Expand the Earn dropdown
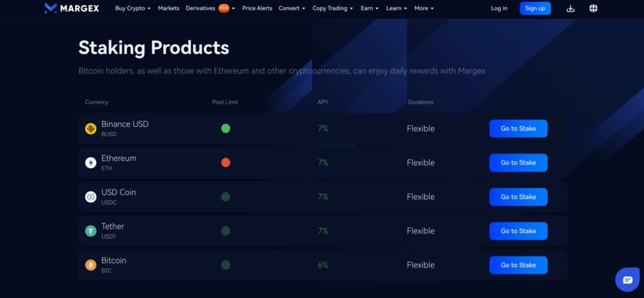Image resolution: width=644 pixels, height=298 pixels. click(x=369, y=8)
